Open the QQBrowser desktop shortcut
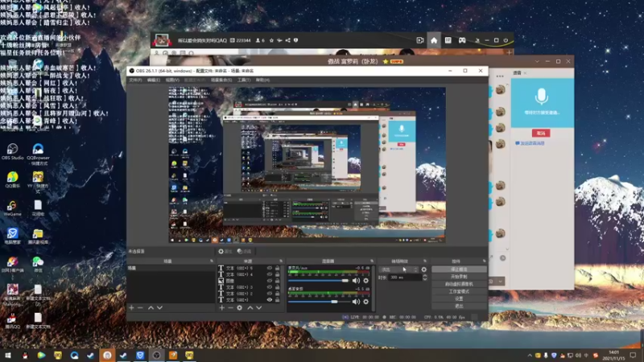This screenshot has width=644, height=362. tap(38, 154)
